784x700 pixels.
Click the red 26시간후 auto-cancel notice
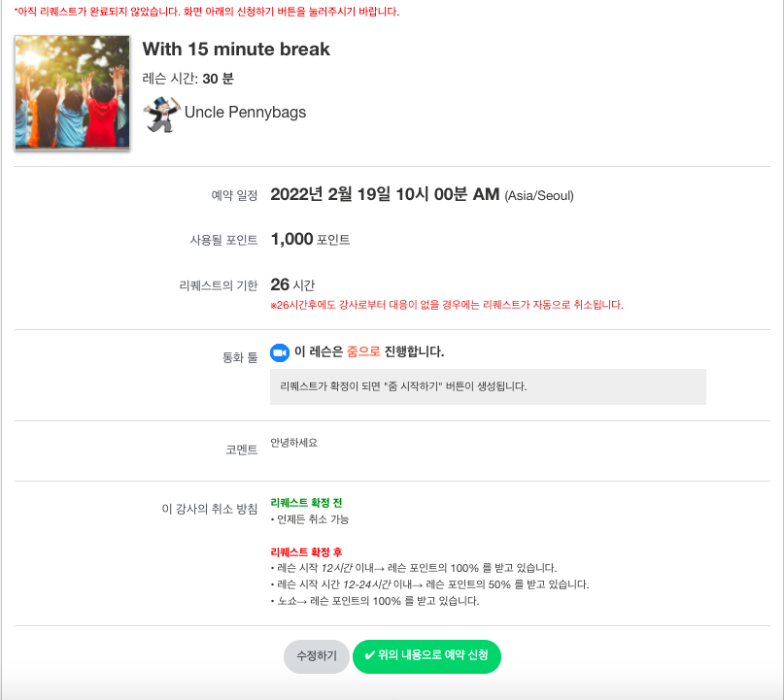(447, 305)
